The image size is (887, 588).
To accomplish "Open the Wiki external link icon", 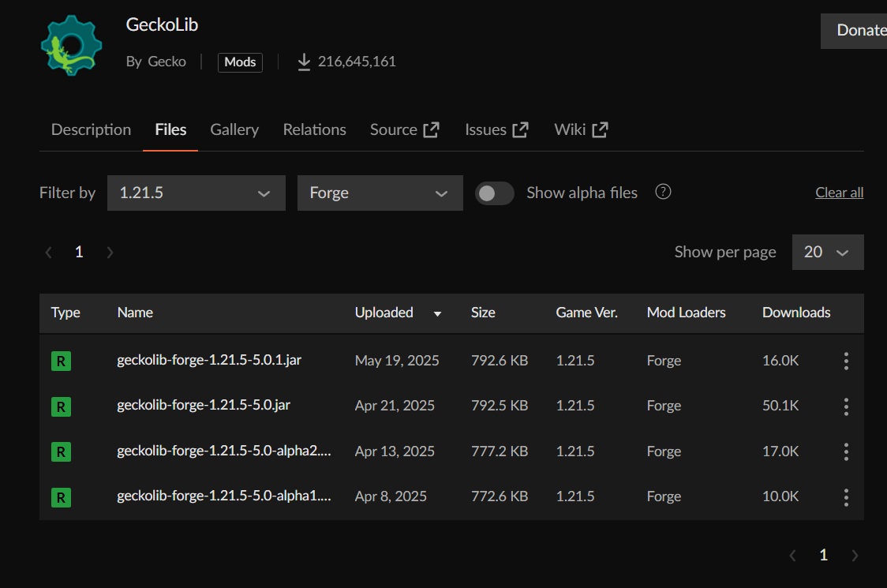I will pos(600,129).
